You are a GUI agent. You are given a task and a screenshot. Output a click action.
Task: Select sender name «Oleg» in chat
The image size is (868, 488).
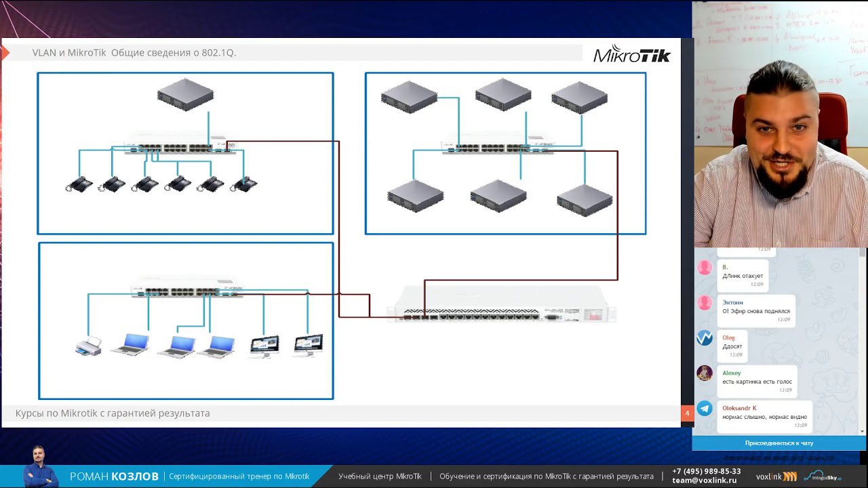pos(728,338)
